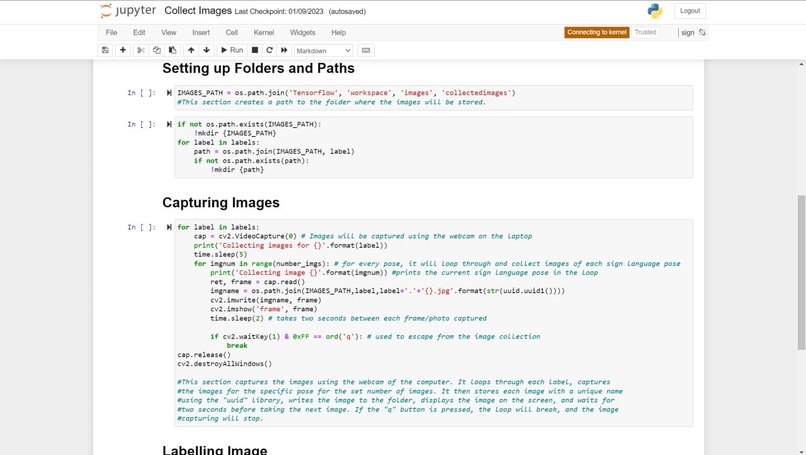Click inside the IMAGES_PATH code cell
The image size is (806, 455).
coord(433,98)
